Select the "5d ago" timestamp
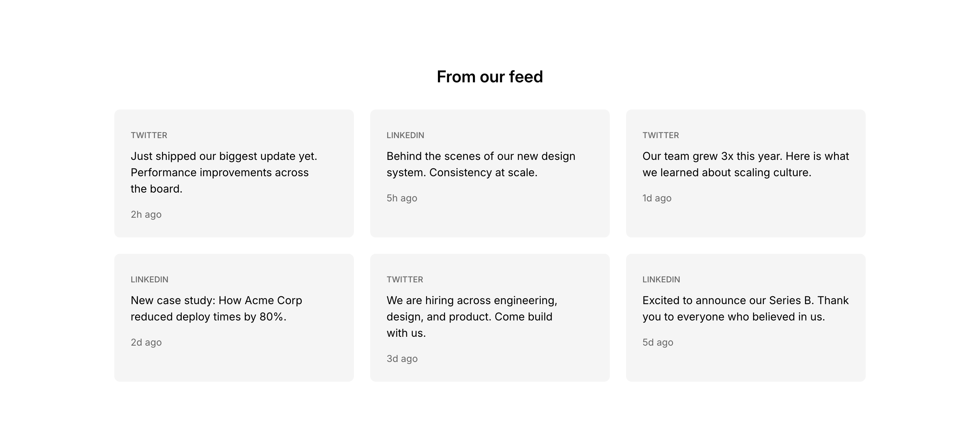 tap(658, 342)
